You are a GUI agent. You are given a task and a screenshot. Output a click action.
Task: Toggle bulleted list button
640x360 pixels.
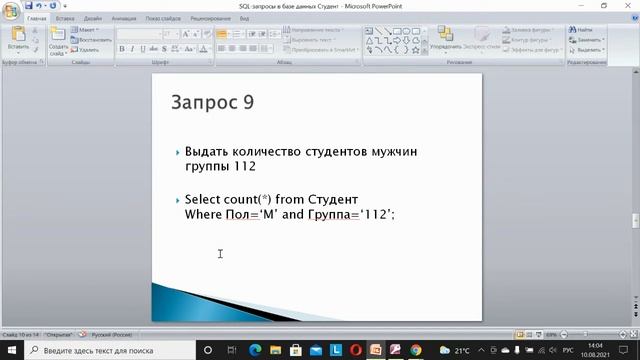click(x=222, y=34)
